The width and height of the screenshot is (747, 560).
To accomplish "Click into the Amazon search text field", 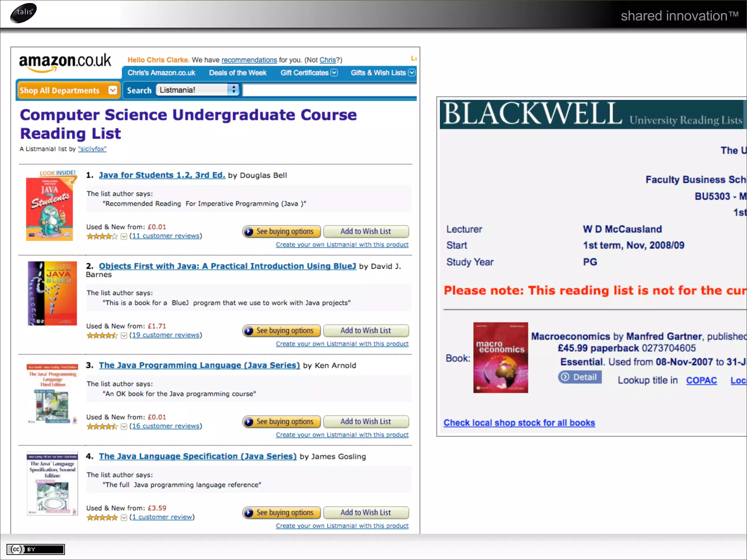I will click(329, 90).
